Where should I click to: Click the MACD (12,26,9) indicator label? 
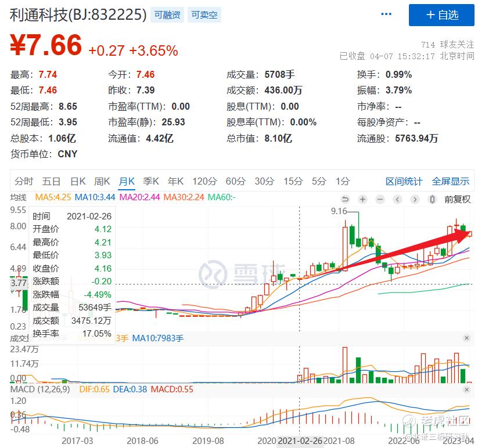click(40, 389)
